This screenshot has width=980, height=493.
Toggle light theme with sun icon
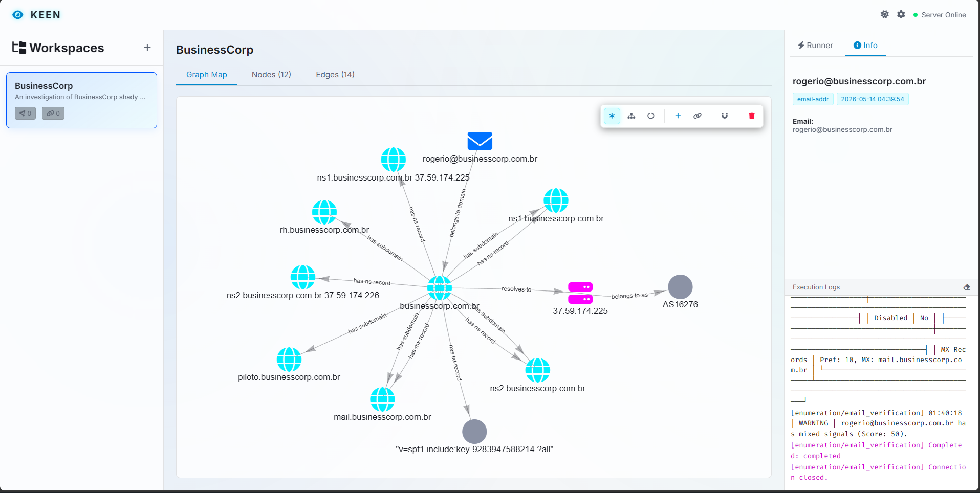coord(884,15)
